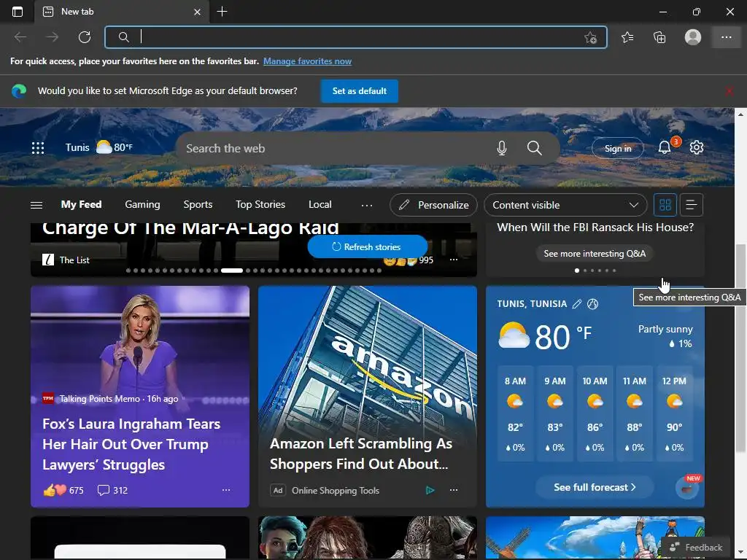Open the profile avatar icon
The height and width of the screenshot is (560, 747).
point(693,37)
